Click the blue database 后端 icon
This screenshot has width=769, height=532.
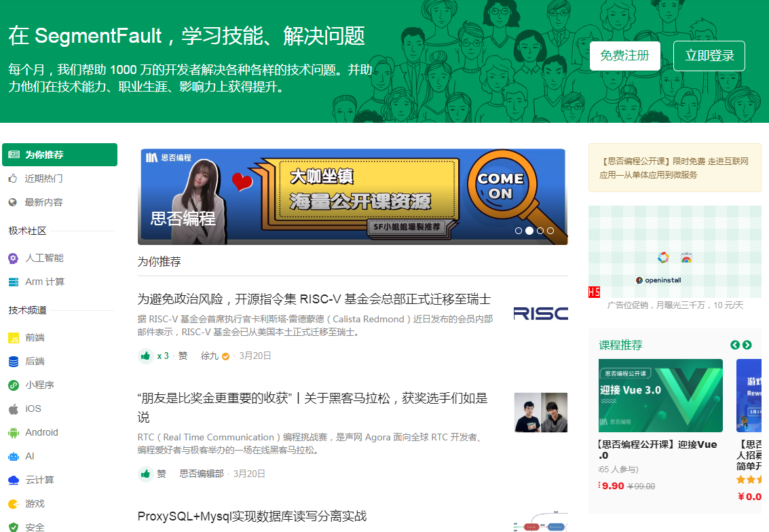[x=14, y=362]
